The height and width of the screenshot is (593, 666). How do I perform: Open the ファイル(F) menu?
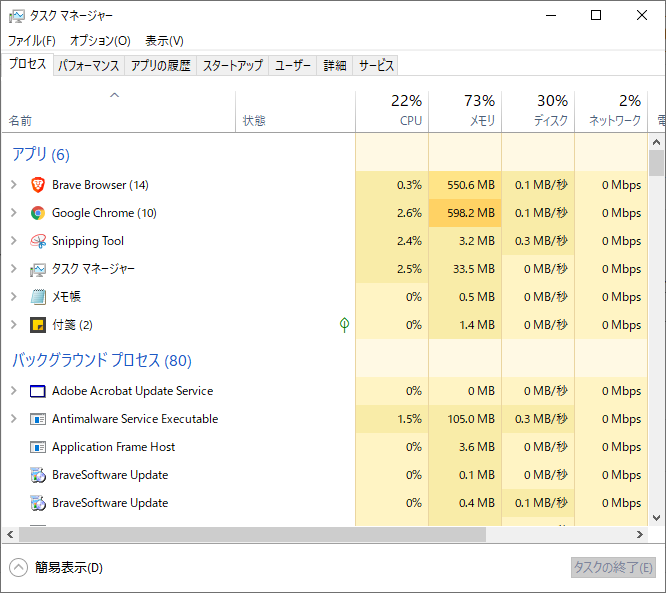pos(32,41)
